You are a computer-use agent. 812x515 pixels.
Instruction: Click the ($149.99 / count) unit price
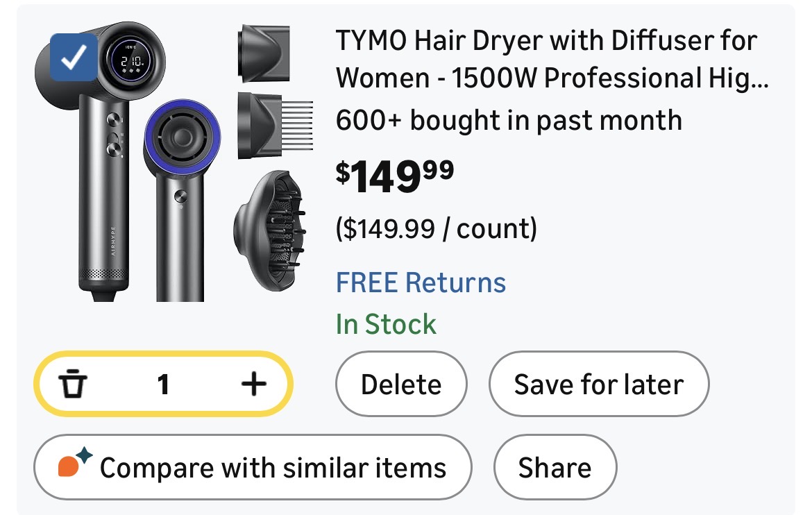point(436,228)
